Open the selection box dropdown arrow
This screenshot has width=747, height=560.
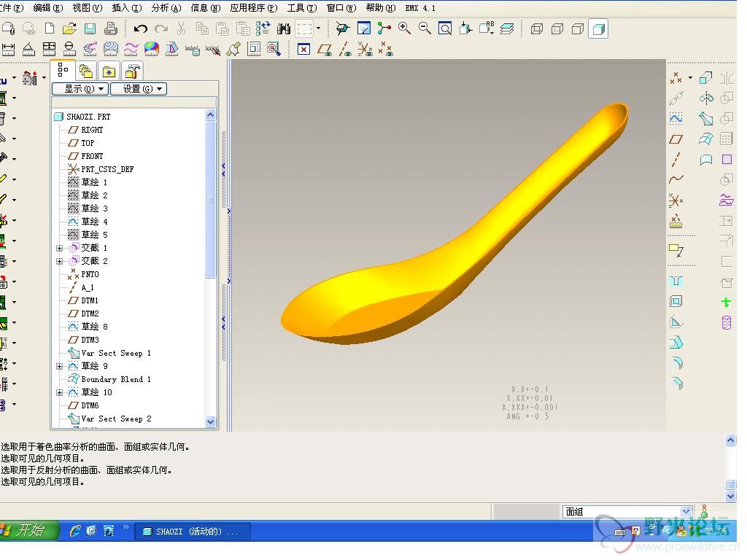click(318, 28)
